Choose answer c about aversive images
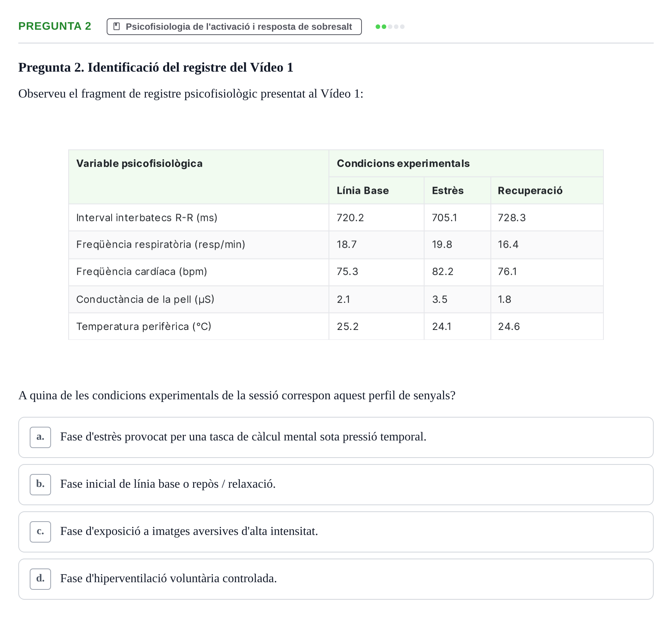Image resolution: width=672 pixels, height=618 pixels. [x=336, y=532]
